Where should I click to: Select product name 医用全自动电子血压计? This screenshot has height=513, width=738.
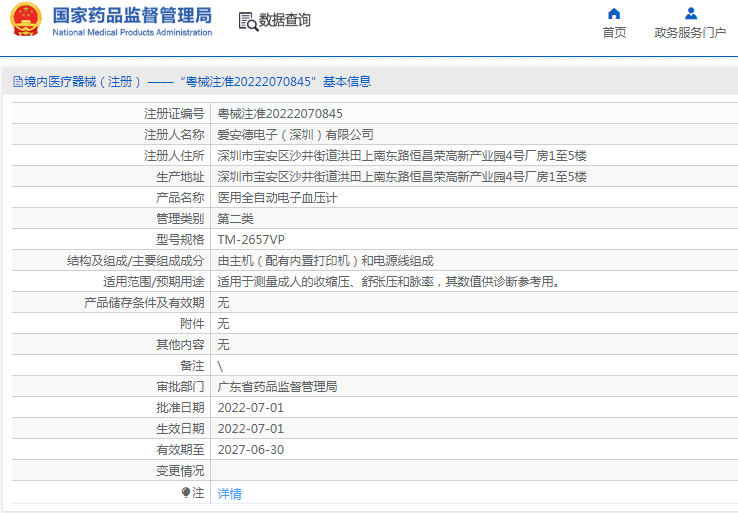[x=277, y=198]
